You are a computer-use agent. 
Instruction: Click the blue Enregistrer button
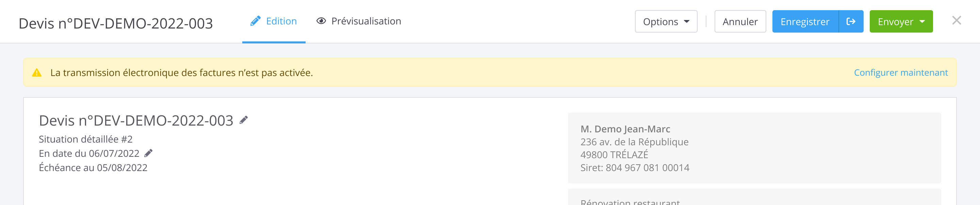click(805, 22)
